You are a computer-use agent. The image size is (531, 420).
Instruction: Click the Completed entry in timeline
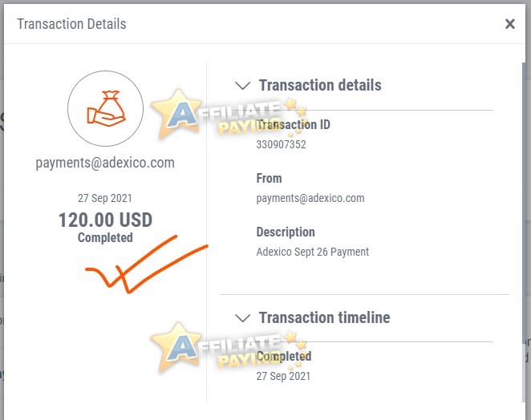tap(284, 356)
